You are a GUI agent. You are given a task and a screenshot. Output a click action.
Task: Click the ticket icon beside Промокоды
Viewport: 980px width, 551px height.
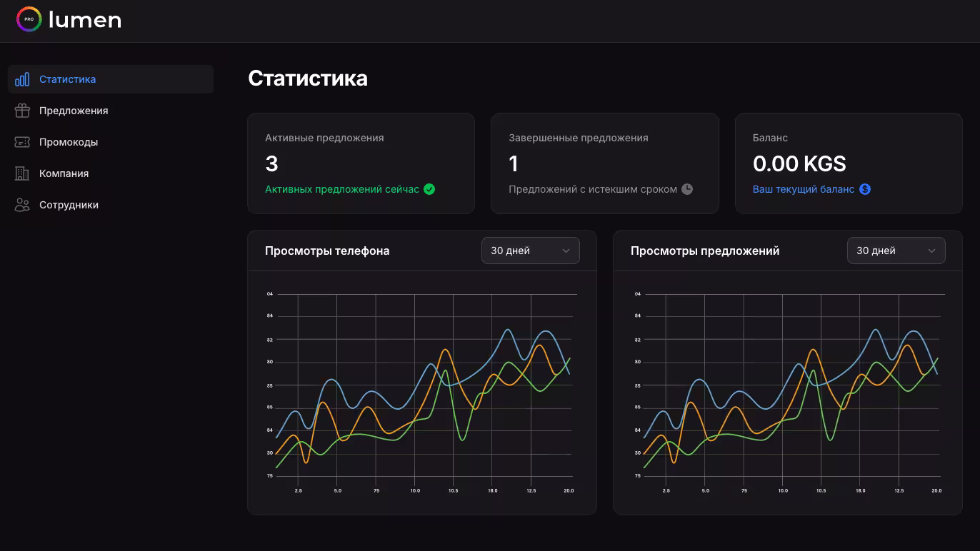(22, 142)
